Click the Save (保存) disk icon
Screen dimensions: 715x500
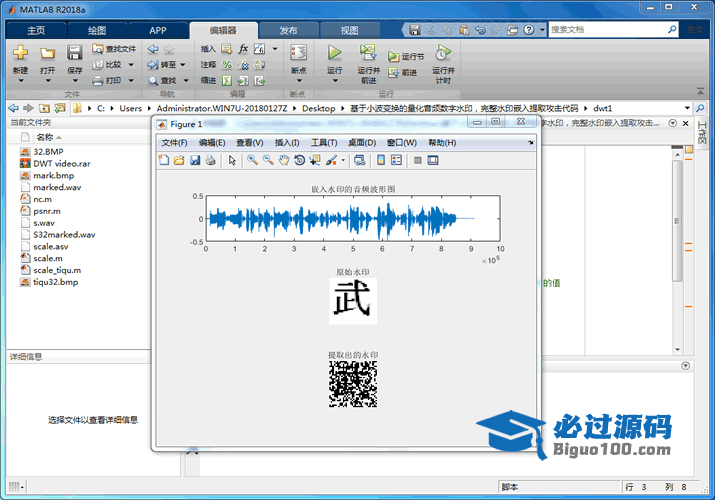(74, 53)
